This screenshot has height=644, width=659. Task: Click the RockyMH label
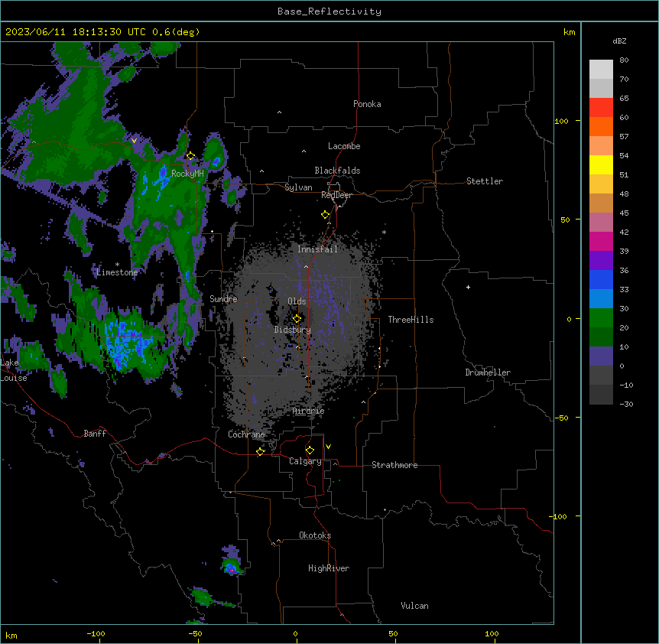[187, 174]
